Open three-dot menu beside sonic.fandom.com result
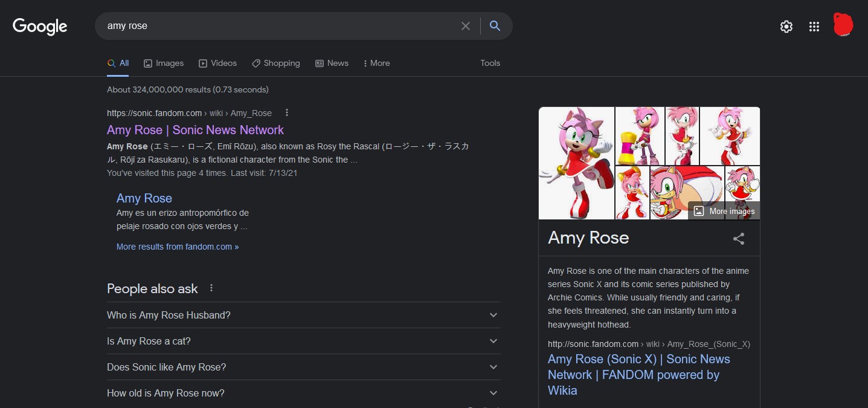 click(287, 112)
